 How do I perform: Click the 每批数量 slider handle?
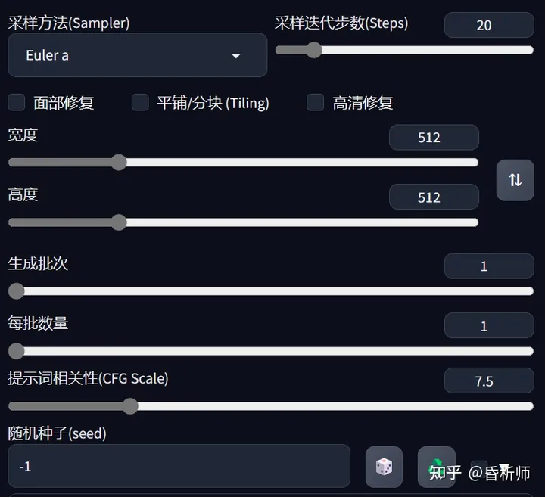pos(16,351)
